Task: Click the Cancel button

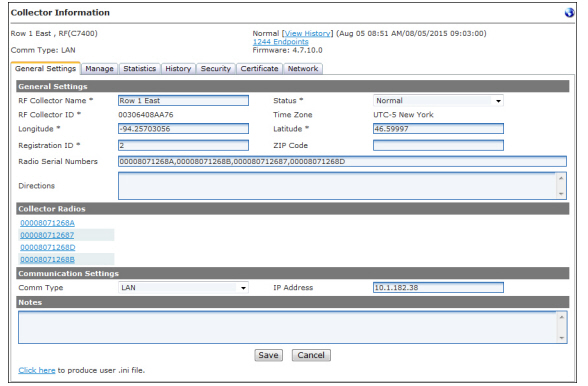Action: click(311, 355)
